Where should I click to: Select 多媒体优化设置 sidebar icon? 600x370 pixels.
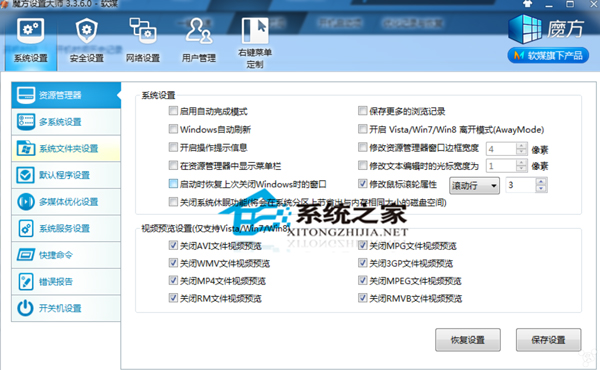click(x=26, y=202)
